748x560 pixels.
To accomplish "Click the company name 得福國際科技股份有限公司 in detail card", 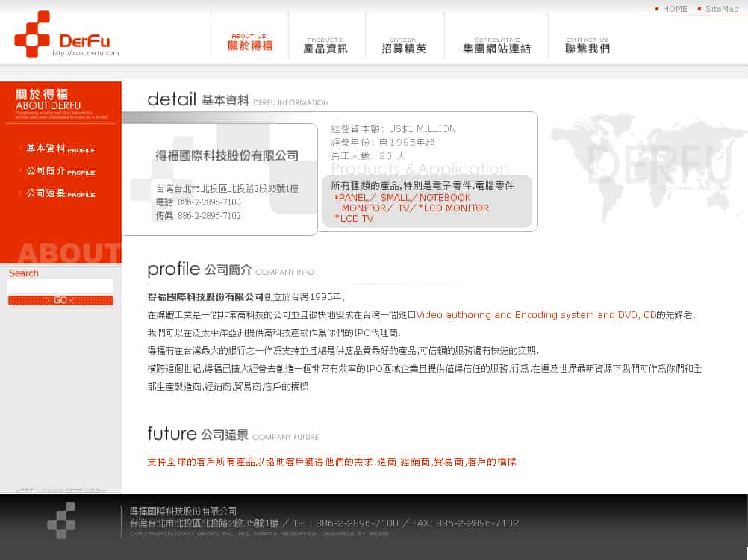I will click(227, 155).
